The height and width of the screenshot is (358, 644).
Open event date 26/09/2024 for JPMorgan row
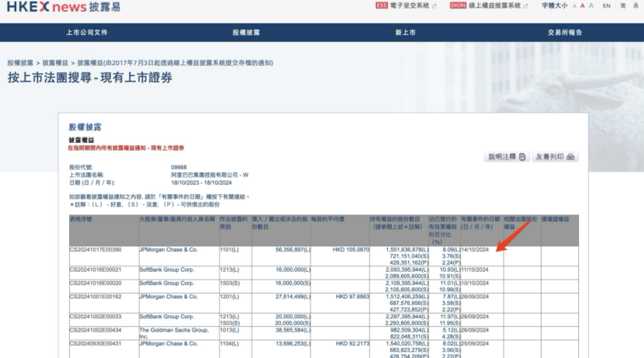476,296
